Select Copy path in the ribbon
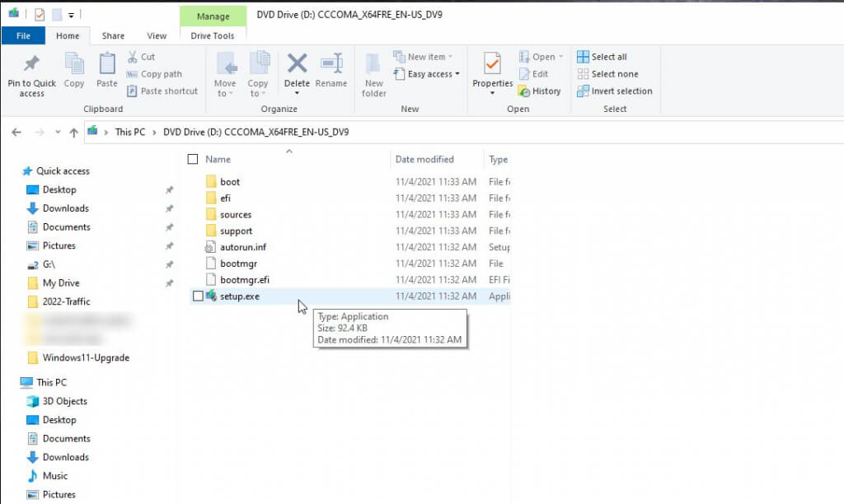 pyautogui.click(x=155, y=73)
